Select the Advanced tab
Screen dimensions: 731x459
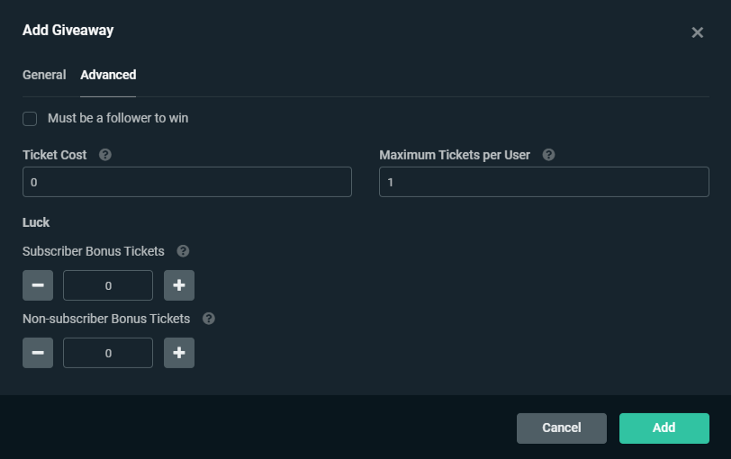108,75
